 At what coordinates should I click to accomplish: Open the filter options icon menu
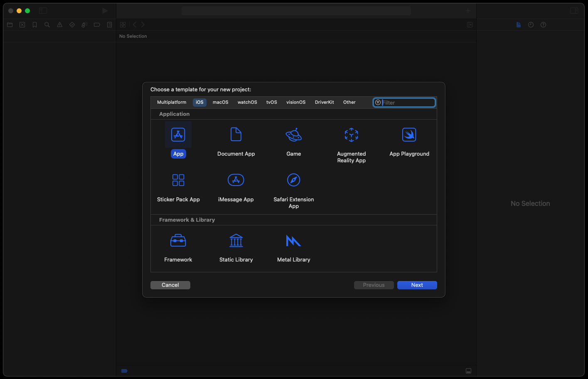pyautogui.click(x=378, y=103)
